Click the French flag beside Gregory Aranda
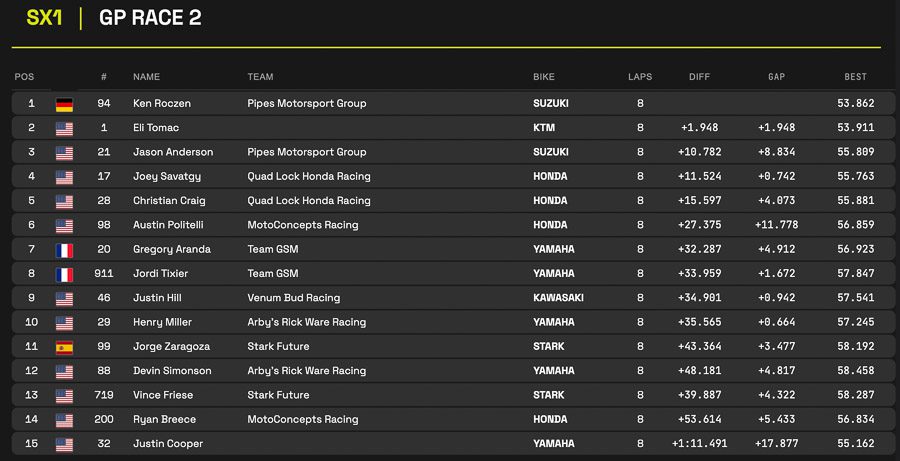Screen dimensions: 900x461 click(x=64, y=249)
